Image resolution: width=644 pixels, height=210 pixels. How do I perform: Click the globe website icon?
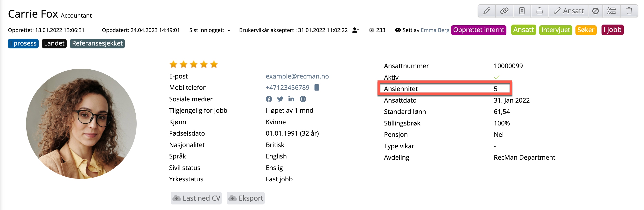(303, 99)
